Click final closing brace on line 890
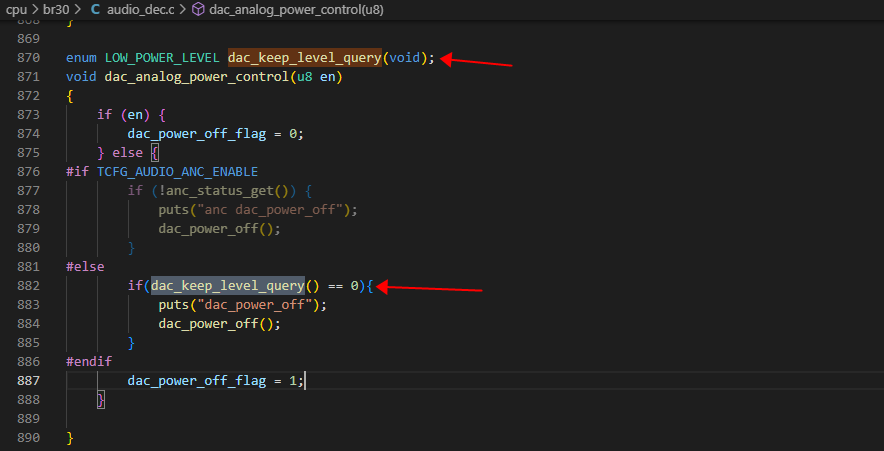Image resolution: width=884 pixels, height=451 pixels. pos(70,437)
